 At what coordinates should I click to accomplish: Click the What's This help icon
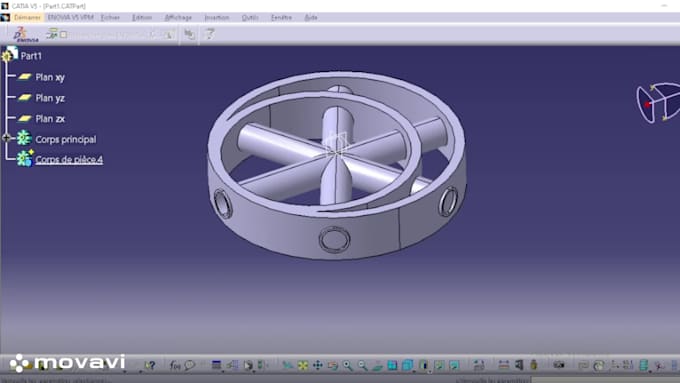[x=150, y=365]
